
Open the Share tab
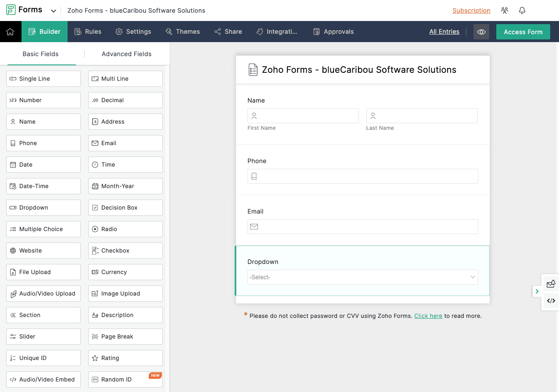pos(228,32)
